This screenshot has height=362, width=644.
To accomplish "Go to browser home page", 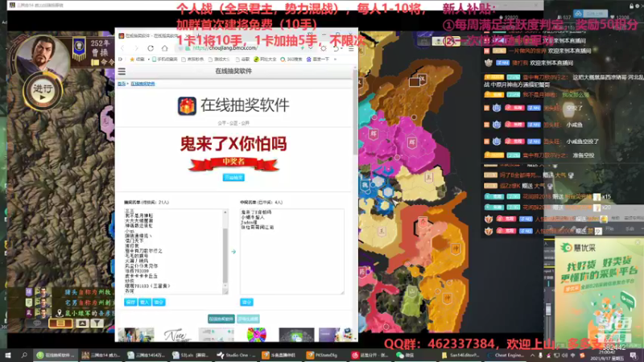I will click(165, 48).
